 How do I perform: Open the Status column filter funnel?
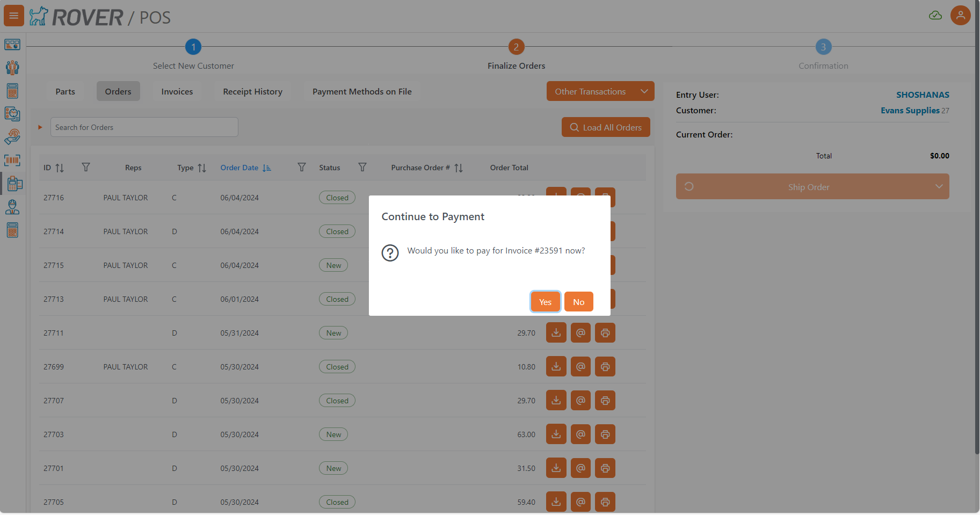[x=362, y=167]
